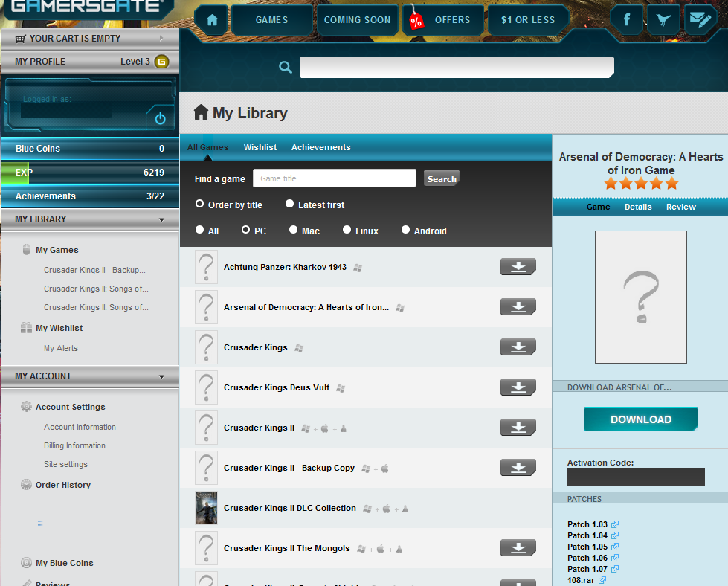Open the Patch 1.03 link

tap(587, 524)
